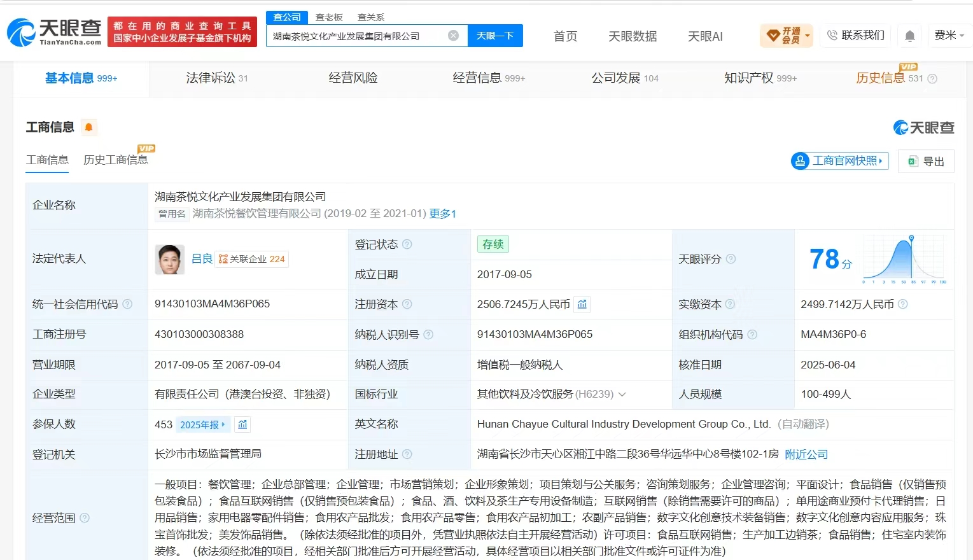The width and height of the screenshot is (973, 560).
Task: Click help icon beside 经营范围
Action: 85,518
